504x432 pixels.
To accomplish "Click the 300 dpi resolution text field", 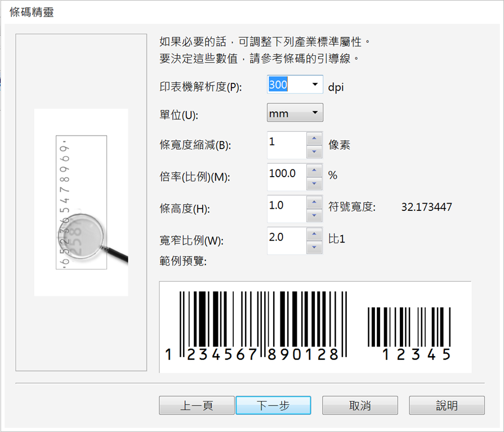I will click(x=288, y=84).
